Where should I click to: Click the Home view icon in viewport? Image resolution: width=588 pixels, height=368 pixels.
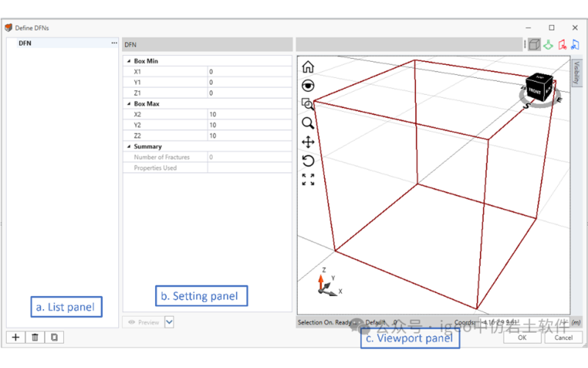click(308, 67)
